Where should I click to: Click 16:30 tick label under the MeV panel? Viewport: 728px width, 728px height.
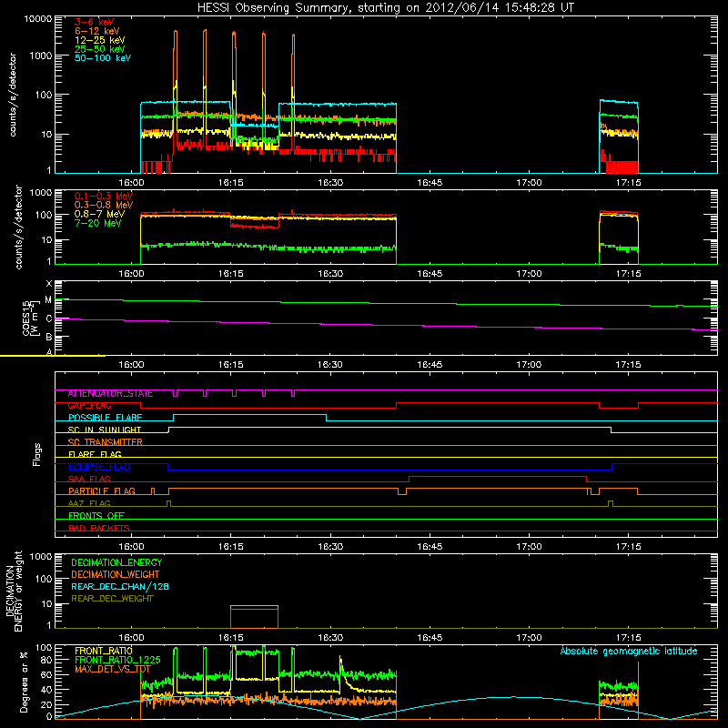pyautogui.click(x=330, y=274)
